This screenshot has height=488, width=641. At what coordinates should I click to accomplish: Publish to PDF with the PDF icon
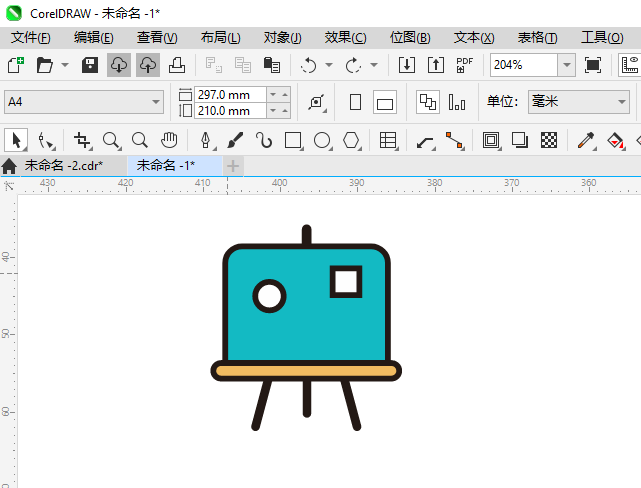tap(464, 65)
